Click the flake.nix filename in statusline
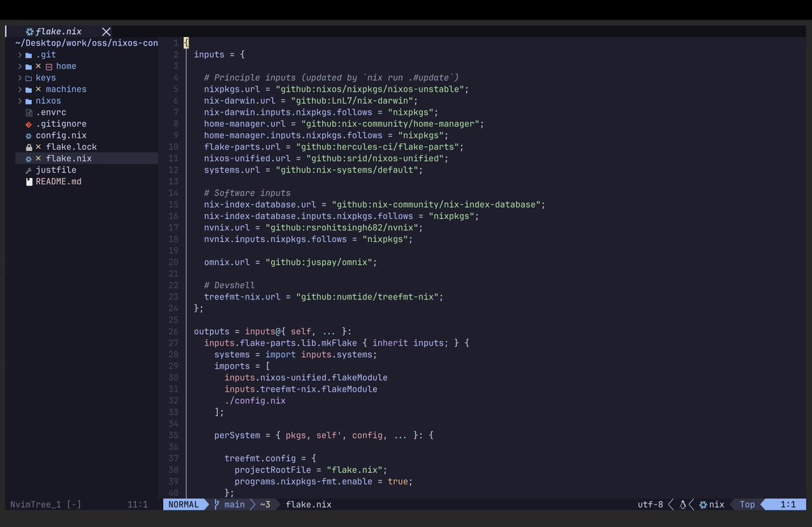This screenshot has height=527, width=812. [x=309, y=505]
